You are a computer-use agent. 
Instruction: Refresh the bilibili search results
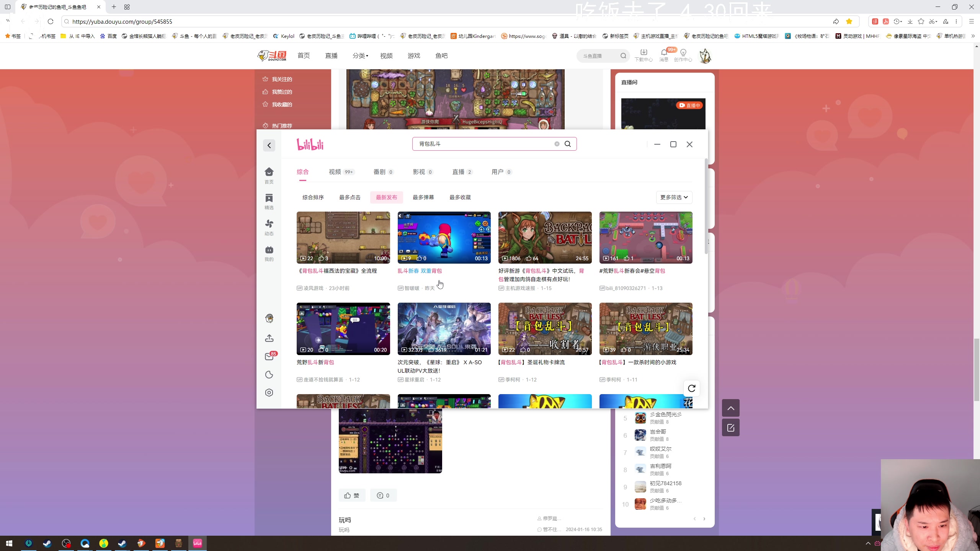coord(692,388)
